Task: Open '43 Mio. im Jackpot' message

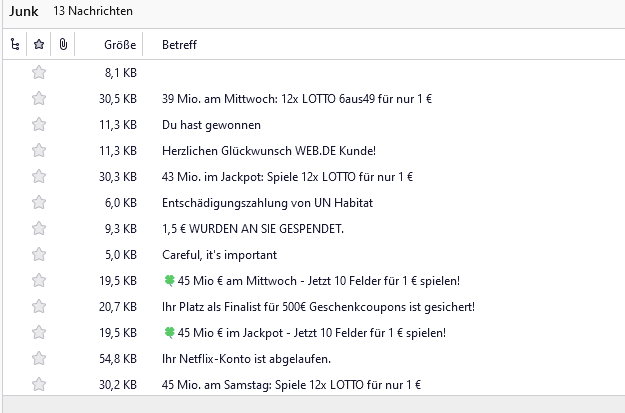Action: click(x=287, y=177)
